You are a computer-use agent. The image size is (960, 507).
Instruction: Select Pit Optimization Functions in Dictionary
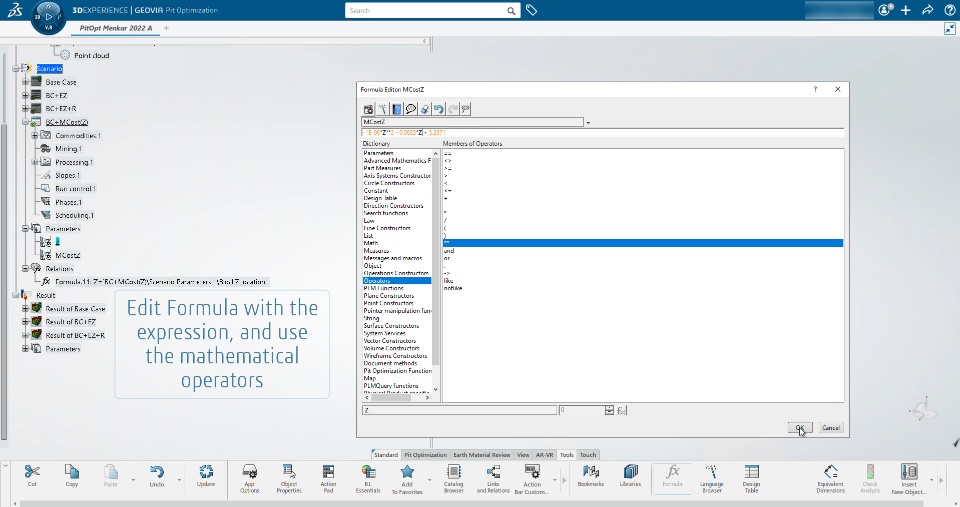click(397, 370)
